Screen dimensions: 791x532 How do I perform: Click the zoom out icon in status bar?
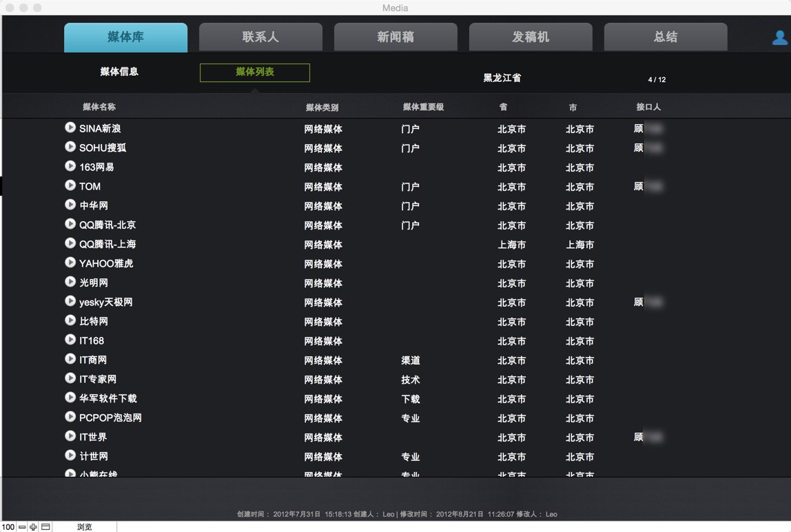click(x=21, y=527)
